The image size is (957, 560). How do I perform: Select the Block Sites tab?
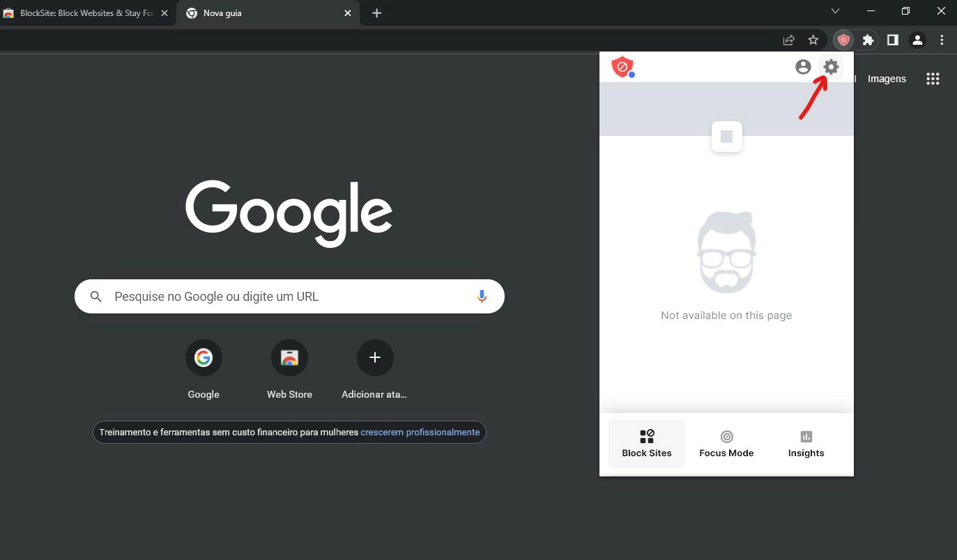[647, 444]
